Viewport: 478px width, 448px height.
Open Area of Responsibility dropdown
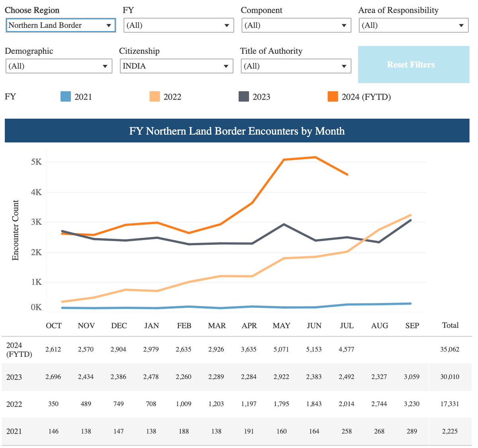414,25
